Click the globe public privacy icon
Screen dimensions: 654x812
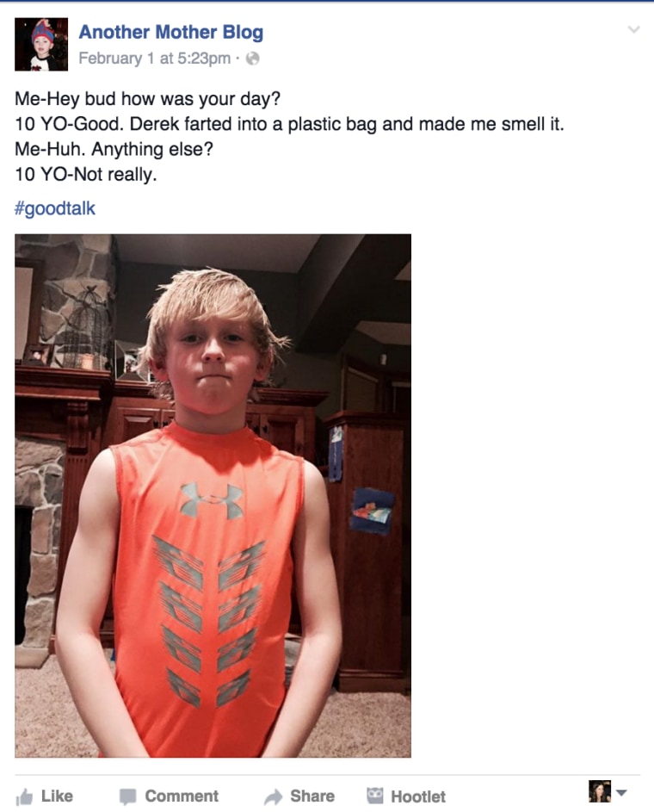tap(252, 59)
